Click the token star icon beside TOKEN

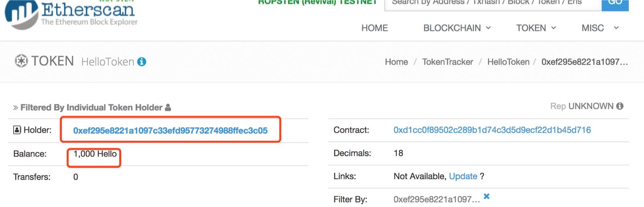(x=21, y=61)
